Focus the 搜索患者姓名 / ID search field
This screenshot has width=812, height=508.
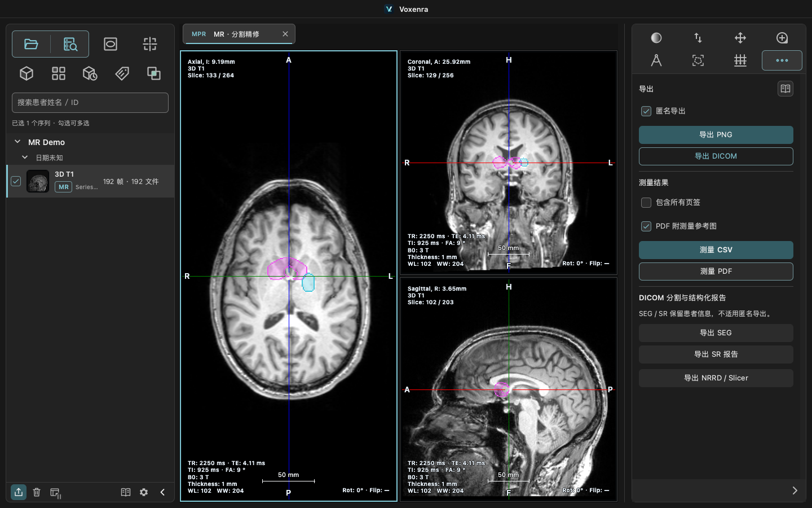pyautogui.click(x=90, y=103)
